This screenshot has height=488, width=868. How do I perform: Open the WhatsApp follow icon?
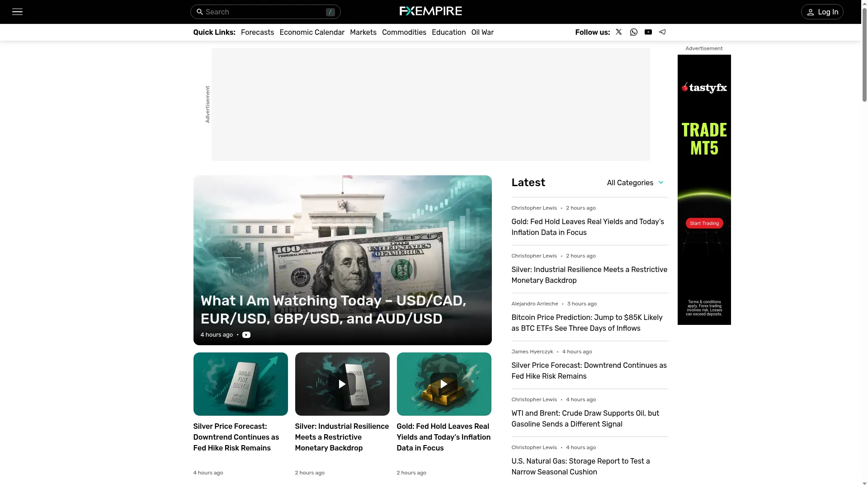click(x=633, y=32)
